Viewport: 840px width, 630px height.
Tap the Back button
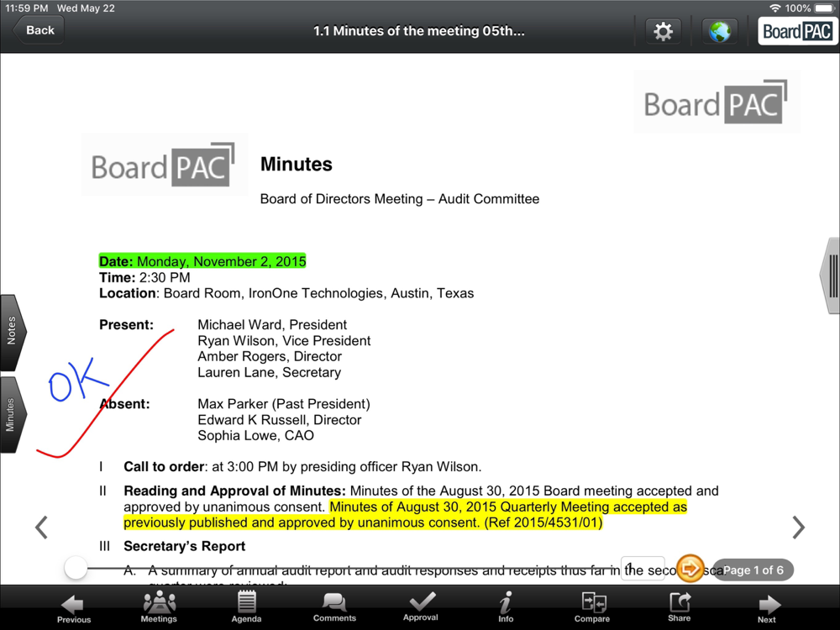tap(38, 30)
